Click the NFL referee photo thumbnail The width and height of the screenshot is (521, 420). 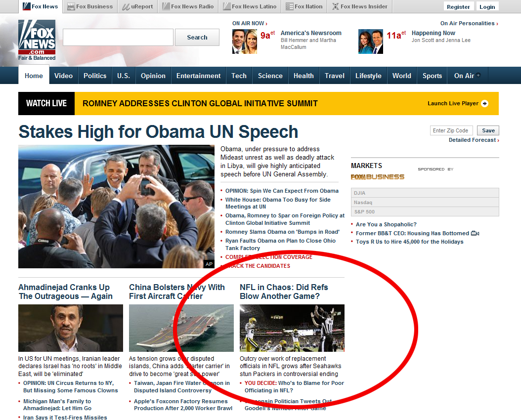coord(292,328)
